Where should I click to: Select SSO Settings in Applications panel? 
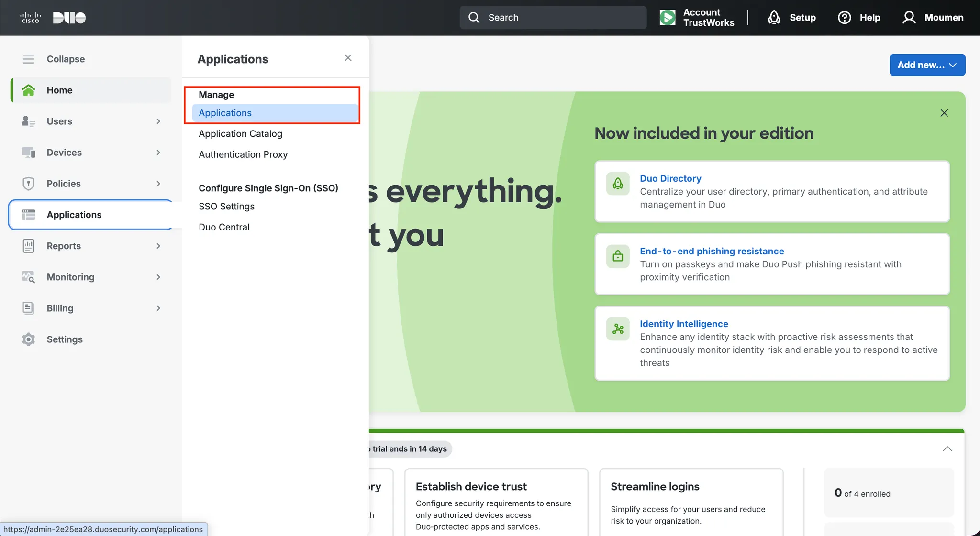tap(226, 207)
